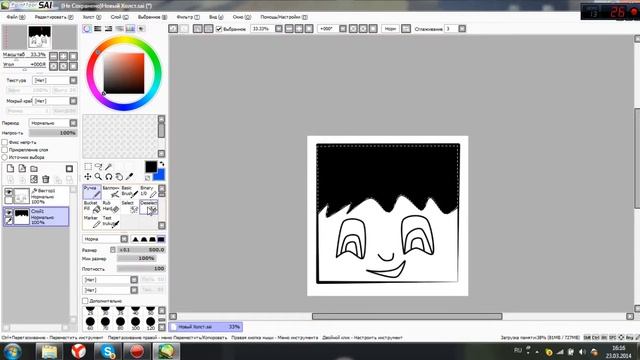Select brush size preset 60
Screen dimensions: 640x360
pos(90,323)
